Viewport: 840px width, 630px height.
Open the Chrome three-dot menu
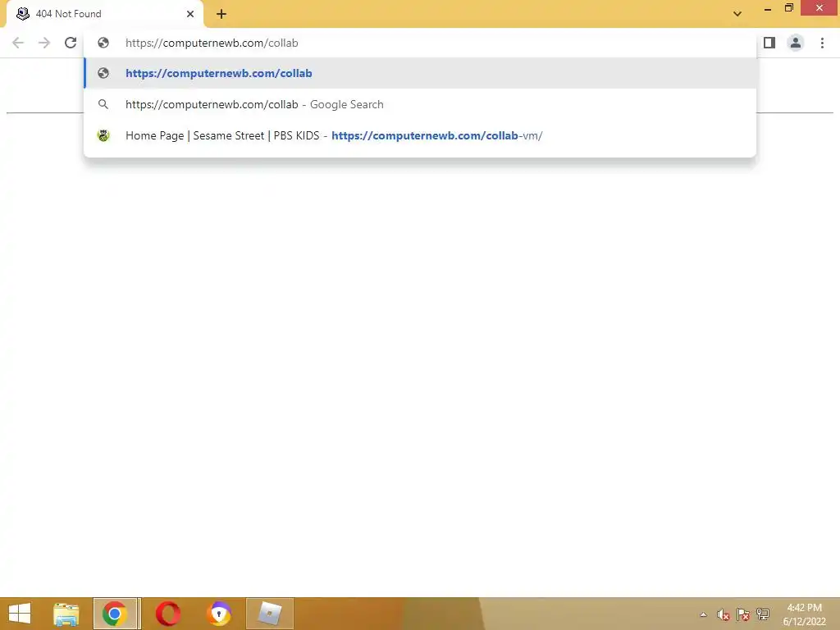tap(822, 43)
